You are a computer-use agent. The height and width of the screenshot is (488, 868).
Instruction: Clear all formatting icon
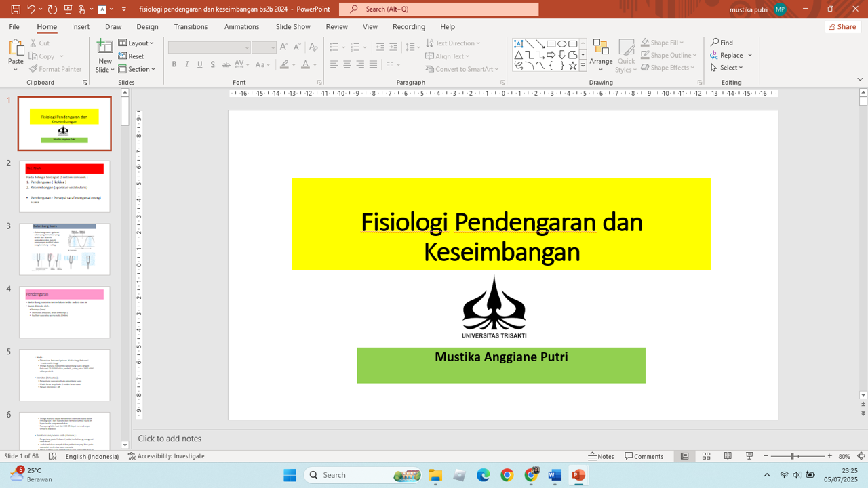(313, 47)
